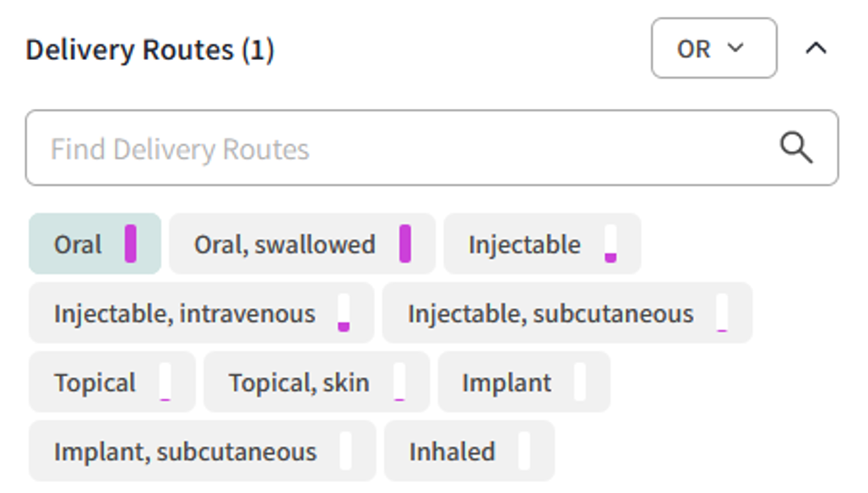Open the OR logic dropdown

(x=713, y=48)
